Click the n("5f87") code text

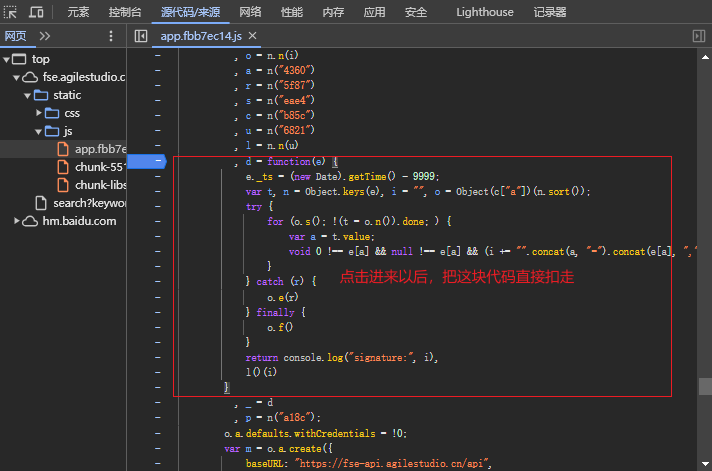coord(291,85)
